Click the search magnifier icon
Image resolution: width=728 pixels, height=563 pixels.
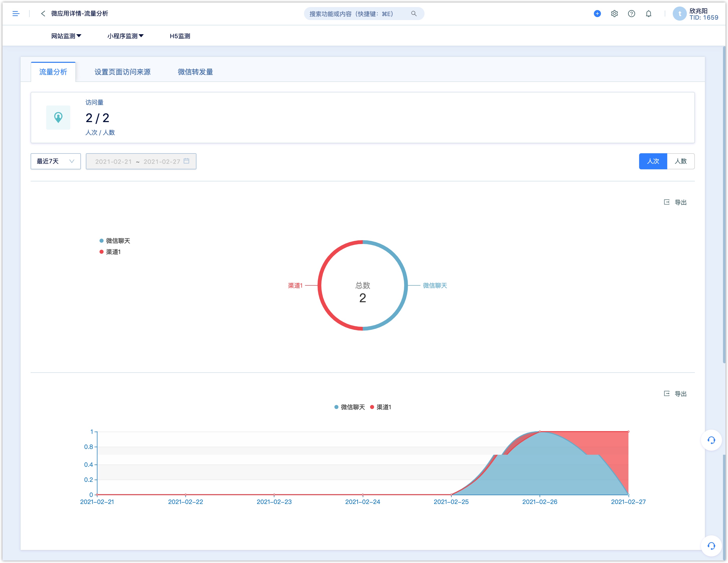[414, 14]
